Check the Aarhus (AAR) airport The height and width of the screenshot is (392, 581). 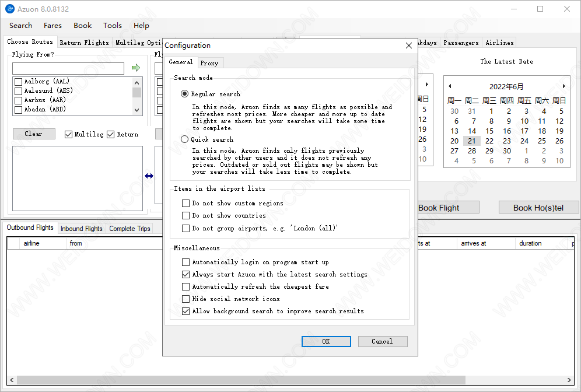coord(18,100)
